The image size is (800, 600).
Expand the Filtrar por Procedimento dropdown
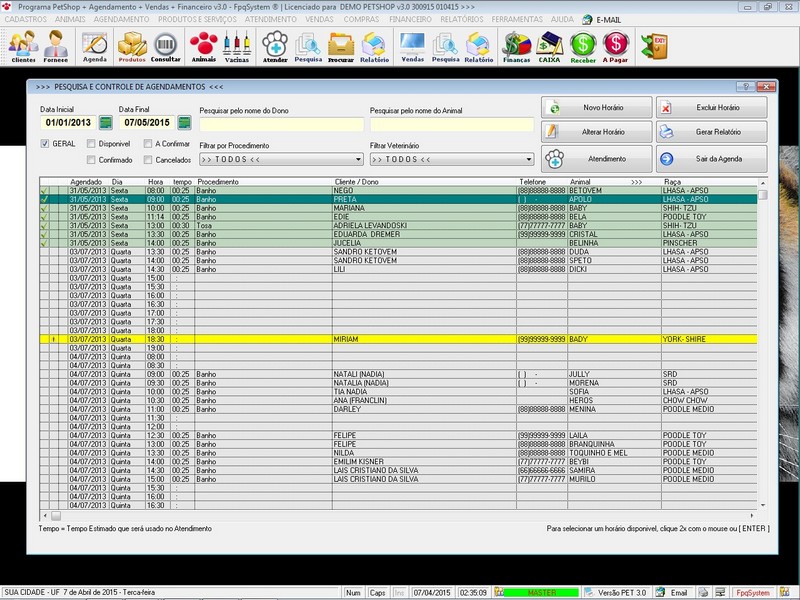coord(358,159)
